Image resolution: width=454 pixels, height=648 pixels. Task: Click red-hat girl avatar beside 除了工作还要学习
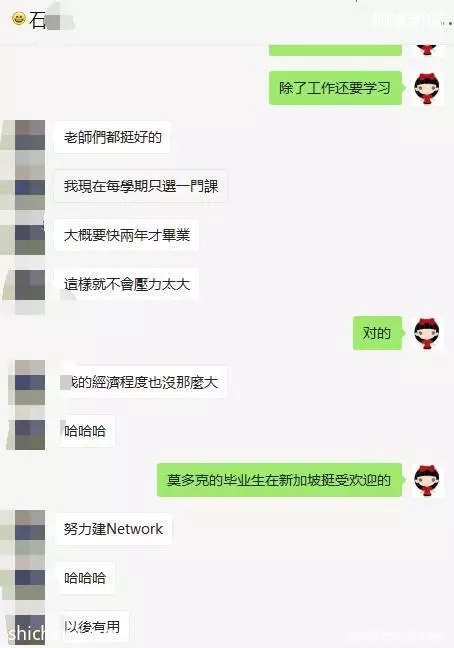tap(427, 88)
